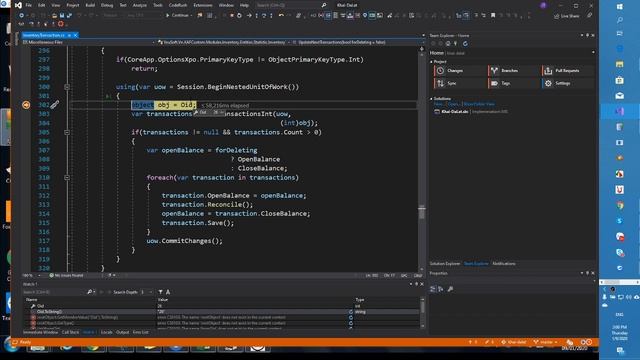Click the Open File folder icon

(x=54, y=16)
